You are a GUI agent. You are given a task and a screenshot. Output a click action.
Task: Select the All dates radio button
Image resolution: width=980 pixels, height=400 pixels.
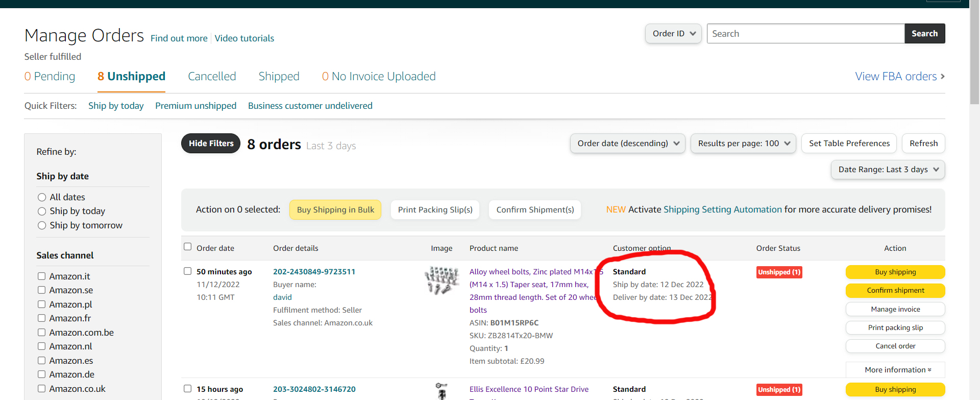point(42,197)
